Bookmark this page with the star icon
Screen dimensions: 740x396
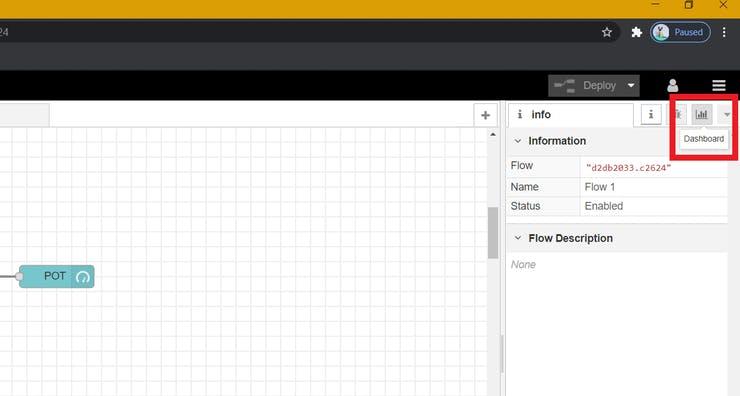coord(607,32)
